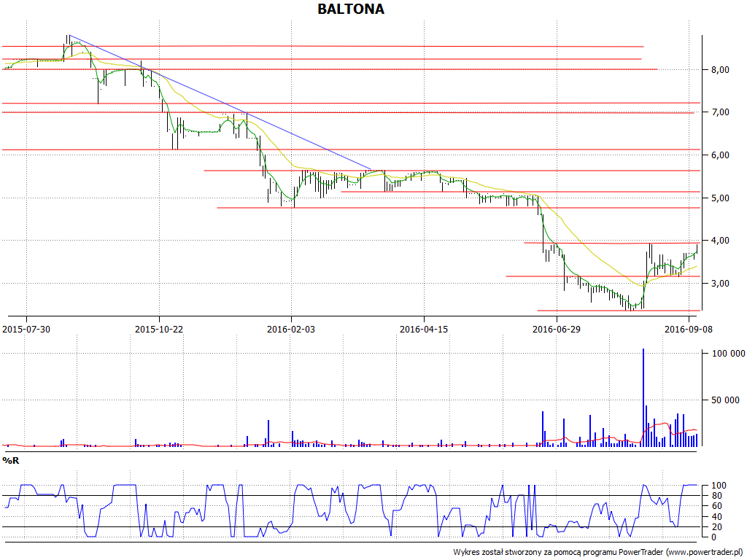Viewport: 747px width, 560px height.
Task: Select the 5,00 price axis label
Action: [720, 198]
